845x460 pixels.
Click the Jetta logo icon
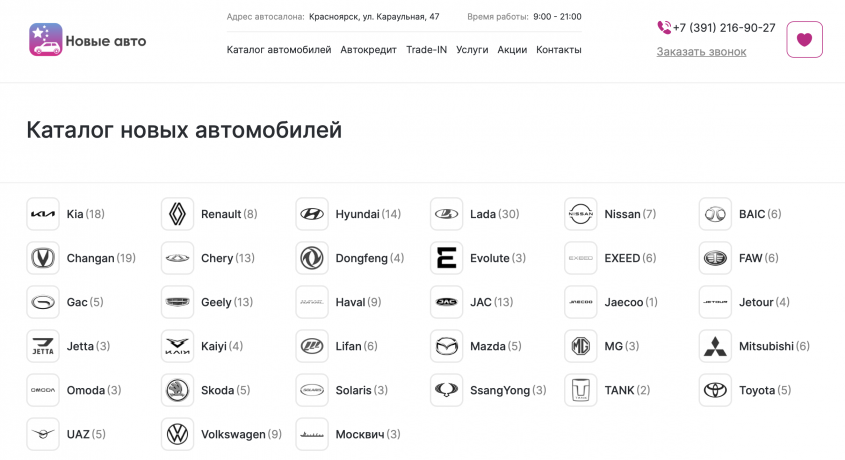(x=43, y=346)
